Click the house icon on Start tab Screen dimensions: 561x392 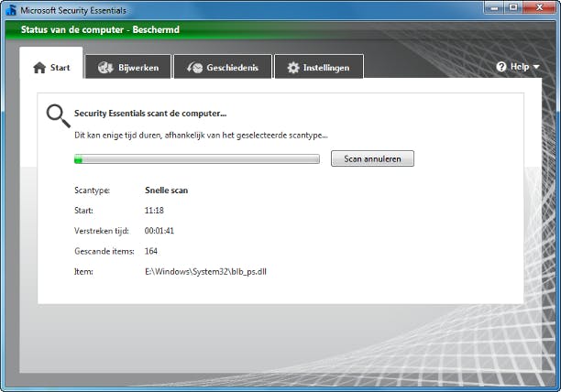[x=39, y=67]
